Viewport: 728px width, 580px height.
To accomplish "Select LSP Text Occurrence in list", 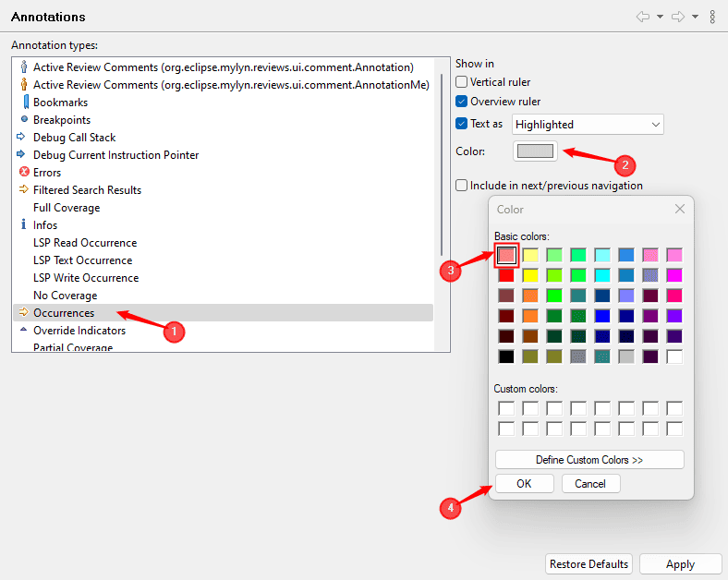I will point(224,260).
